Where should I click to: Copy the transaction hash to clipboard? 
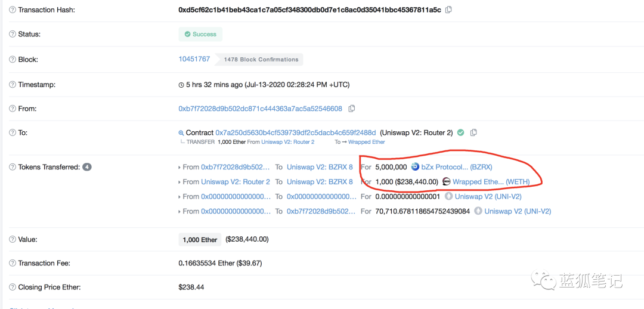click(448, 10)
